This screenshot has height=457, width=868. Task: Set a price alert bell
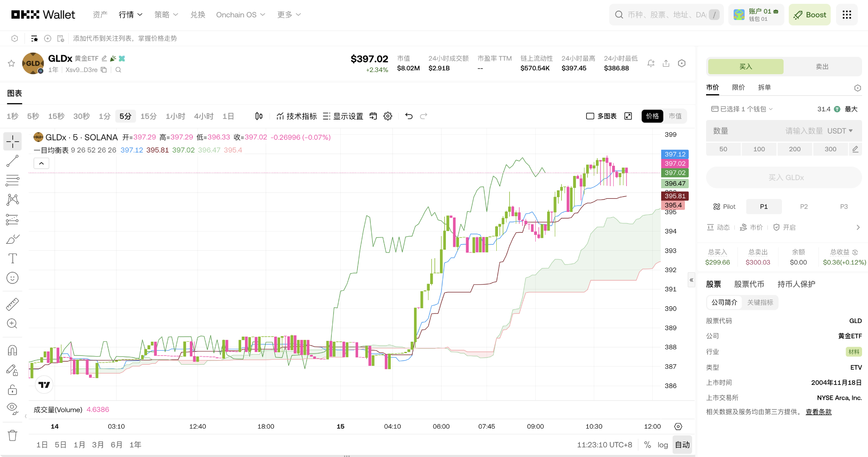[x=651, y=63]
